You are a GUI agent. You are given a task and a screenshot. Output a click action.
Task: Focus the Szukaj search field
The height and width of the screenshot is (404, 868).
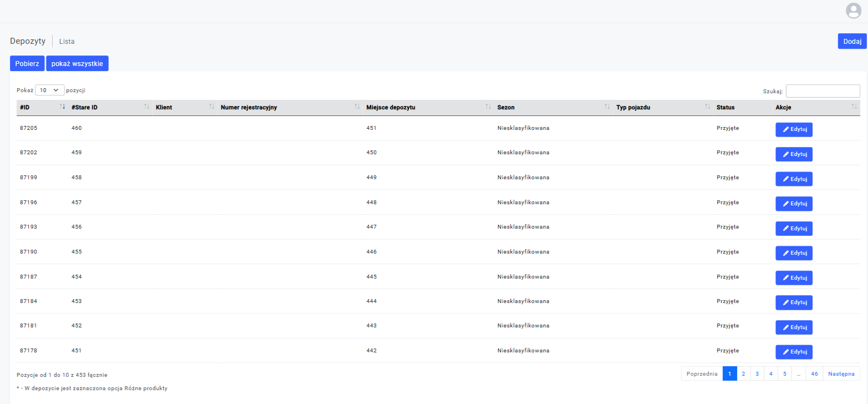point(823,91)
